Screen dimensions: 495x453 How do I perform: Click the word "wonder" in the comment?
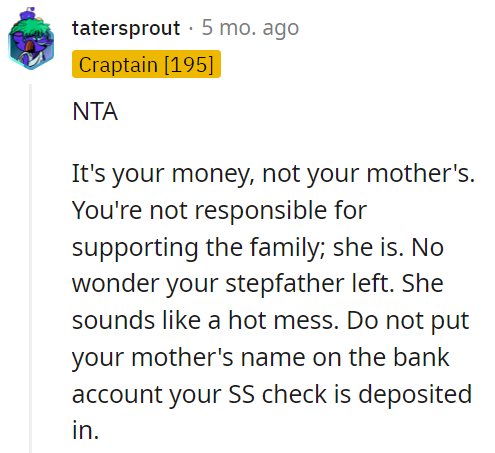pyautogui.click(x=116, y=284)
